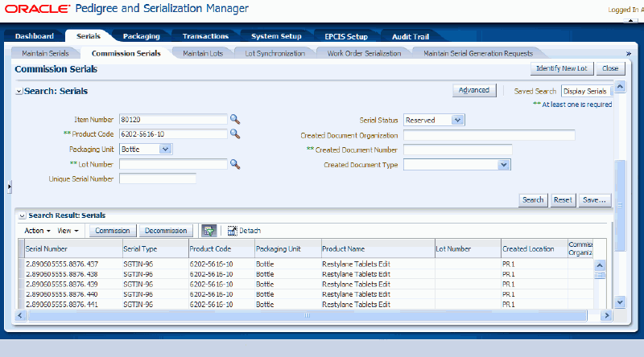644x357 pixels.
Task: Collapse the Search: Serials section
Action: click(19, 92)
